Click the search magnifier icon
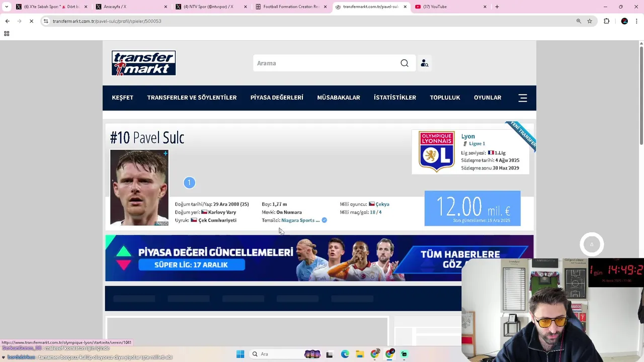 [x=405, y=63]
